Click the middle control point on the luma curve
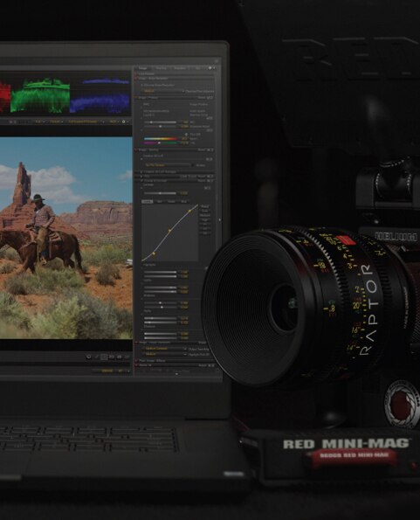The image size is (420, 520). pyautogui.click(x=169, y=231)
